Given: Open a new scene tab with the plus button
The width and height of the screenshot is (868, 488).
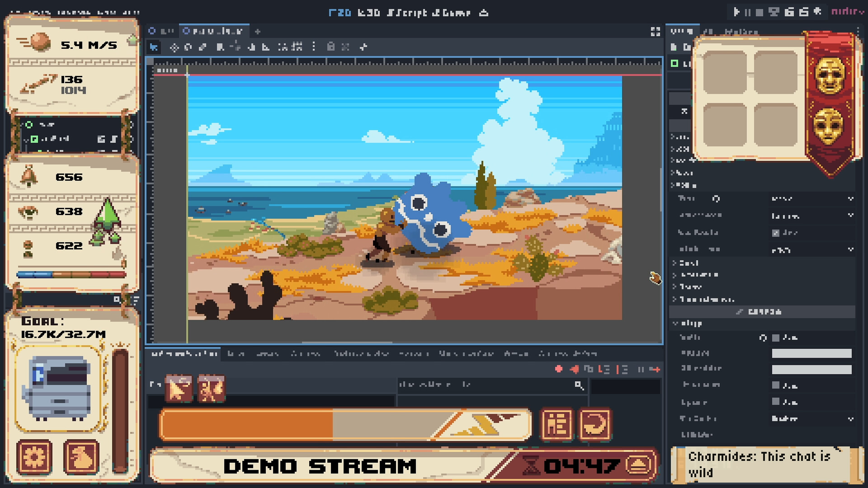Looking at the screenshot, I should point(257,31).
